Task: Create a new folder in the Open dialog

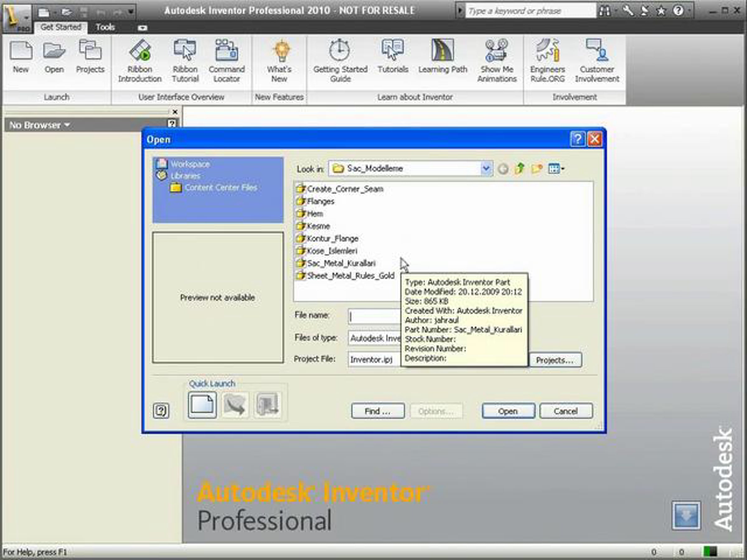Action: point(537,168)
